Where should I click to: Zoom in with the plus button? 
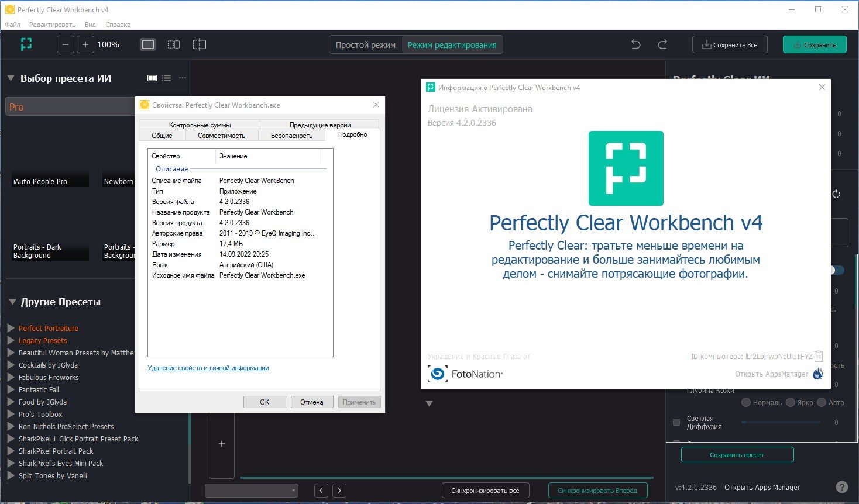[85, 44]
